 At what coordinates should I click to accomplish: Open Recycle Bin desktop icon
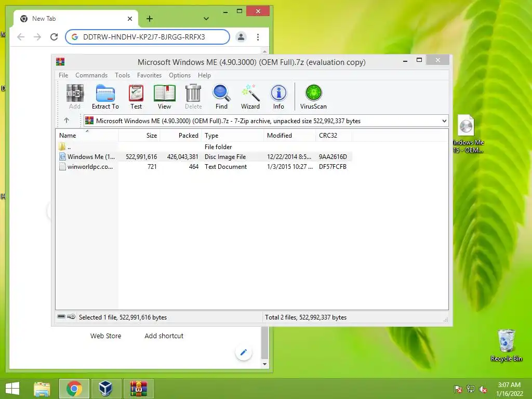click(x=506, y=345)
